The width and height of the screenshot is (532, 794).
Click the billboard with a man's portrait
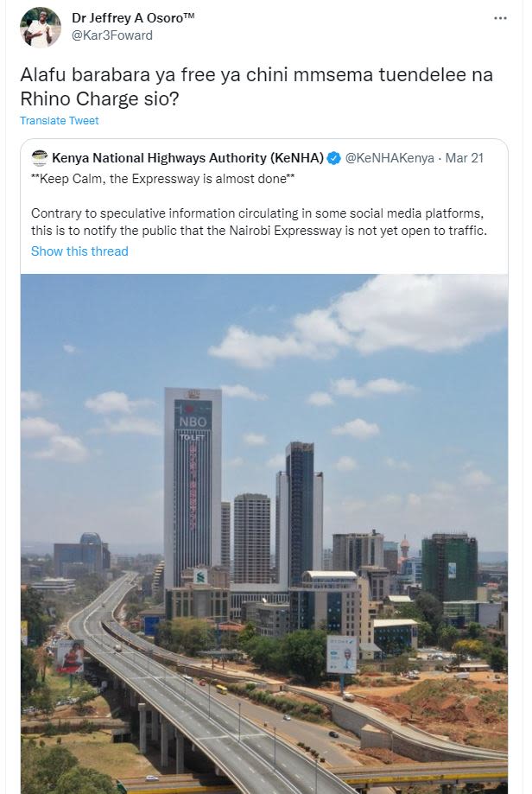pos(342,655)
